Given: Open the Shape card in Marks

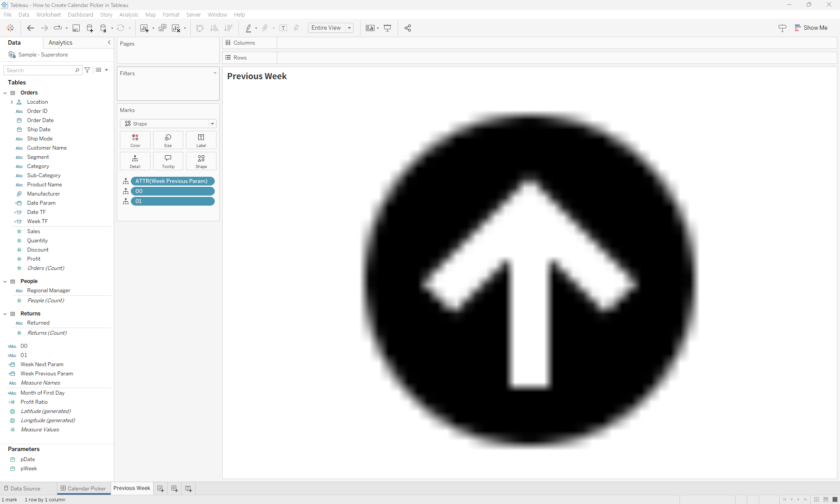Looking at the screenshot, I should [201, 161].
